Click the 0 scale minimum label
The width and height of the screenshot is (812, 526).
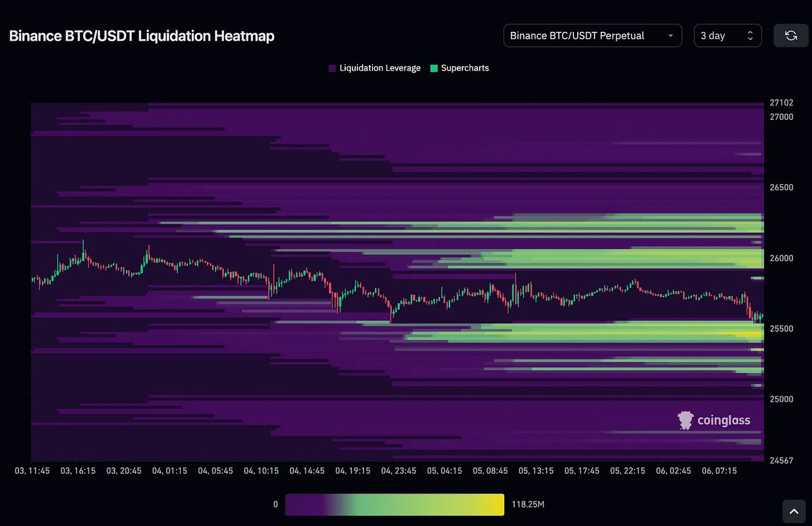tap(275, 505)
